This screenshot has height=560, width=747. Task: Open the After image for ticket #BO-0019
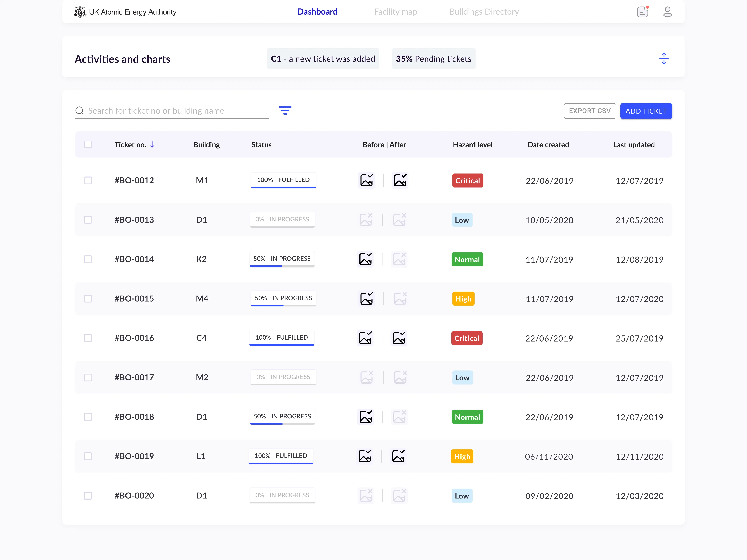coord(399,456)
